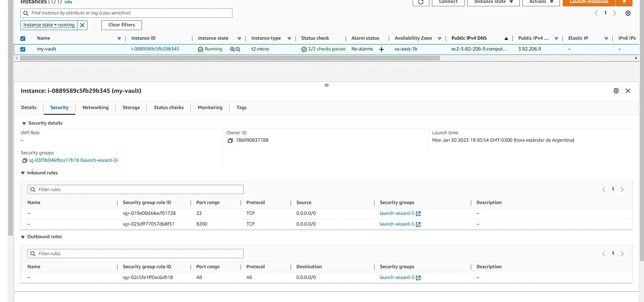This screenshot has width=644, height=302.
Task: Go to next page of instances
Action: coord(615,13)
